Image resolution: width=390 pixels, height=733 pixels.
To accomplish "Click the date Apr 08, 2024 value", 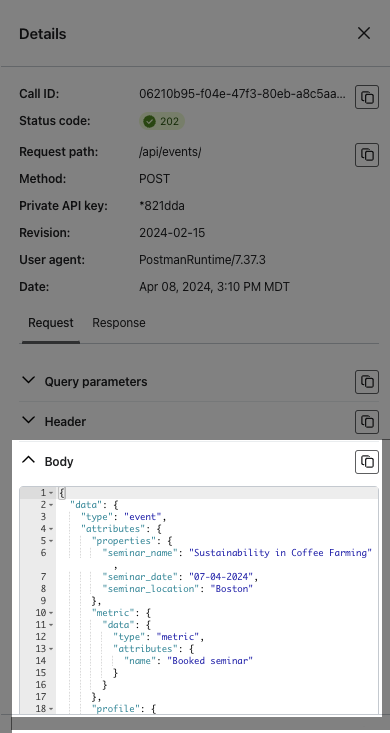I will click(214, 287).
